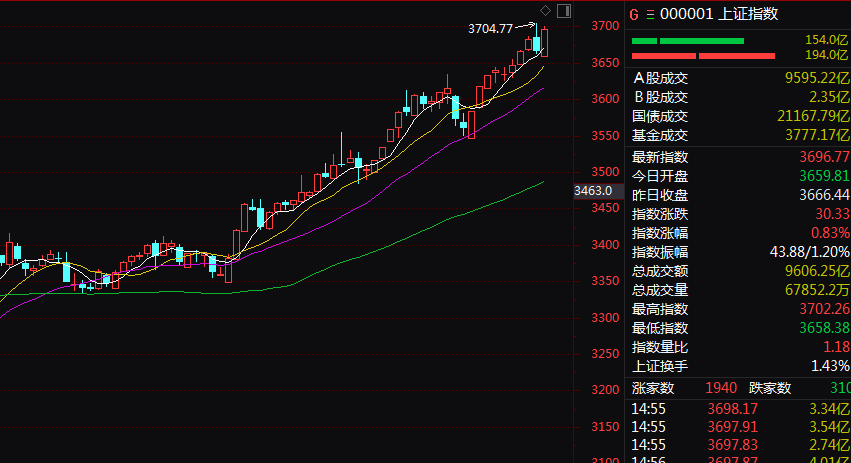Select the A股成交 row

coord(740,78)
